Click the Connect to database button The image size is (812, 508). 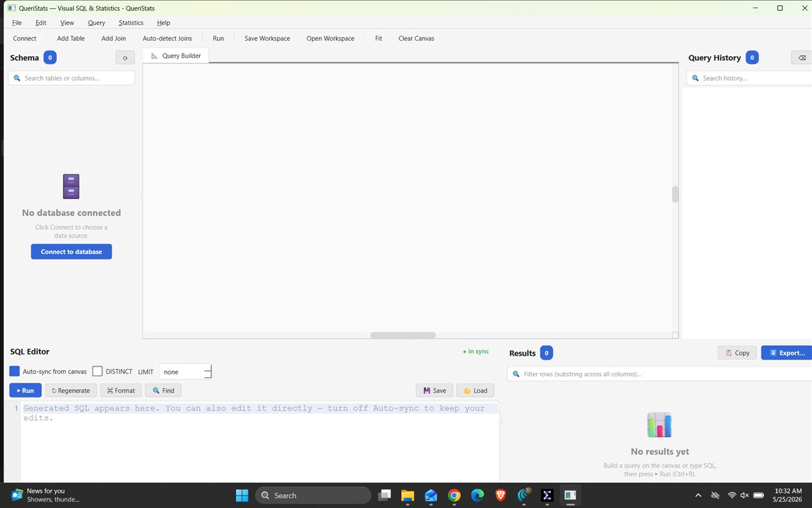pyautogui.click(x=71, y=251)
